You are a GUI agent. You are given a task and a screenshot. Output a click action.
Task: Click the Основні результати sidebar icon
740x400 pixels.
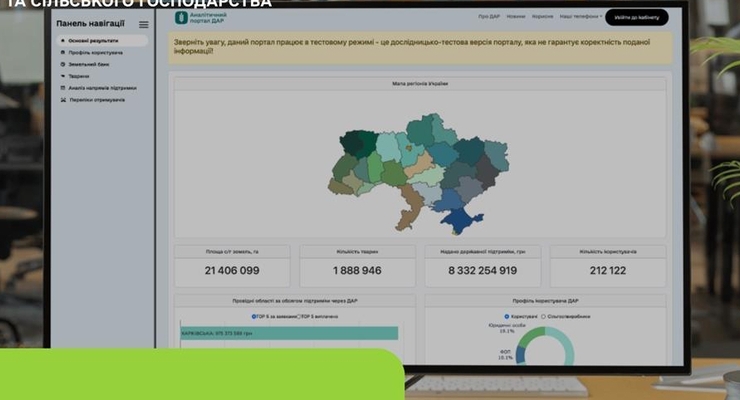(x=63, y=41)
